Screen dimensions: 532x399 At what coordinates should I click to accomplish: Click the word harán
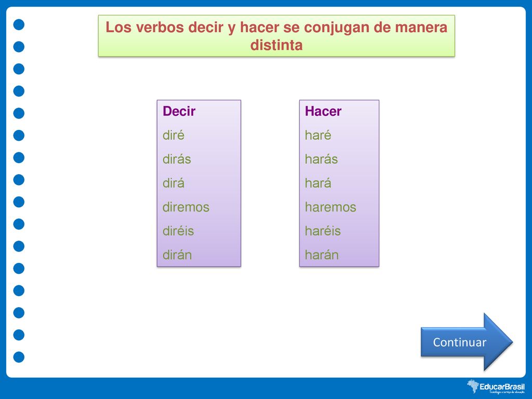coord(322,255)
